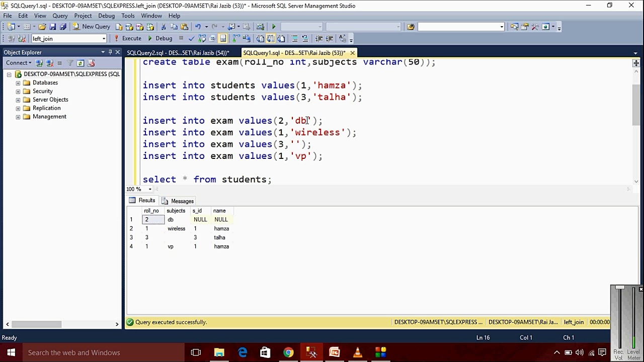Screen dimensions: 644x362
Task: Open the Connect dropdown in Object Explorer
Action: [19, 63]
